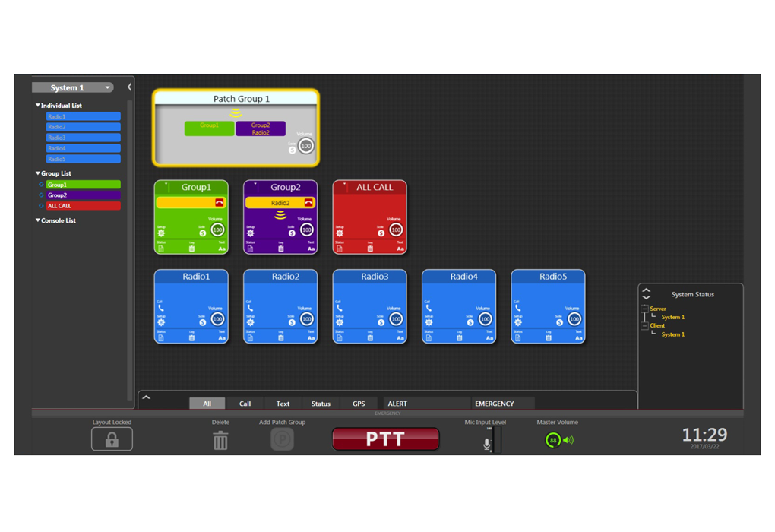
Task: Toggle Solo on Radio3 card
Action: 381,322
